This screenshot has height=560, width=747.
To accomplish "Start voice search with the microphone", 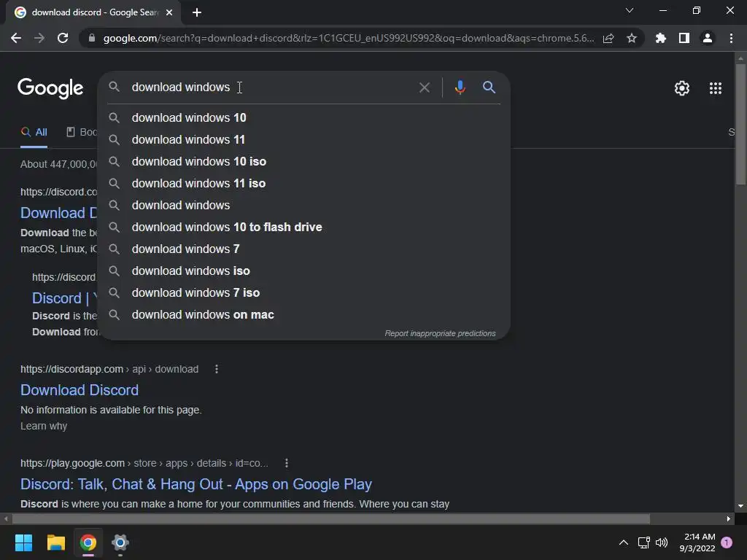I will point(460,87).
